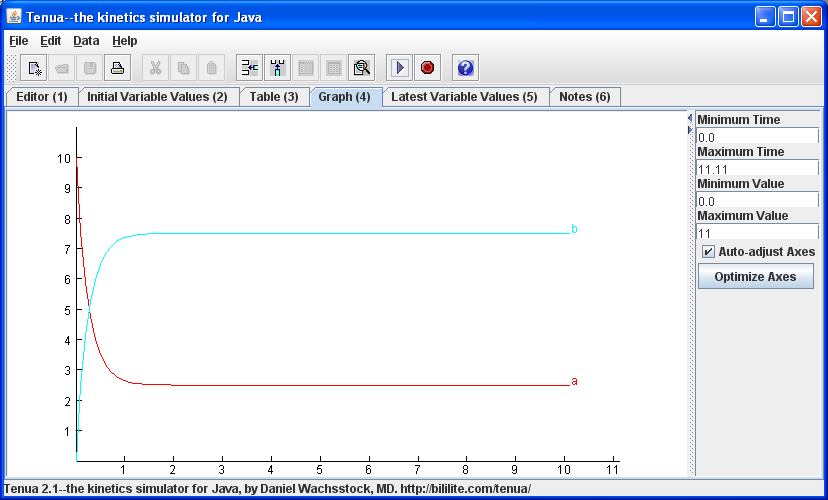Click the Maximum Time input field
Screen dimensions: 828x500
pos(757,169)
